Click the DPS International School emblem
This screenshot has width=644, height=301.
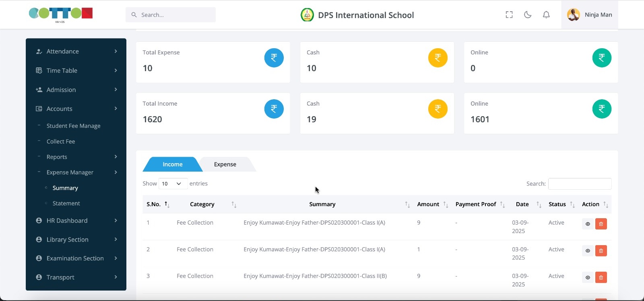(307, 15)
